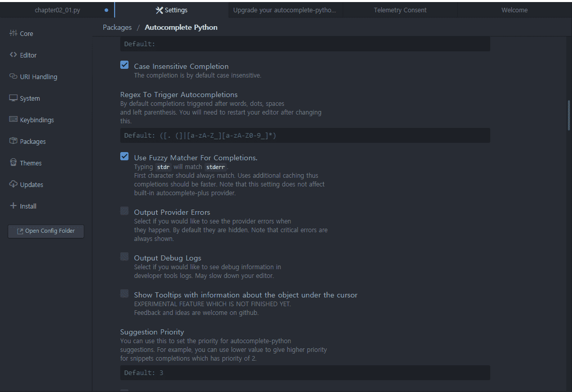Click the Keybindings keyboard icon
The width and height of the screenshot is (572, 392).
pos(13,119)
